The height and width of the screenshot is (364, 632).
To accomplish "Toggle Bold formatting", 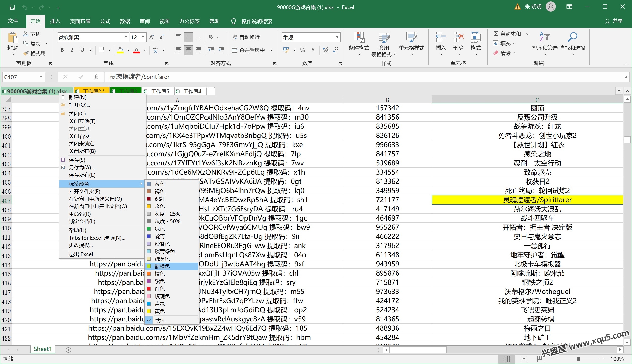I will (62, 50).
